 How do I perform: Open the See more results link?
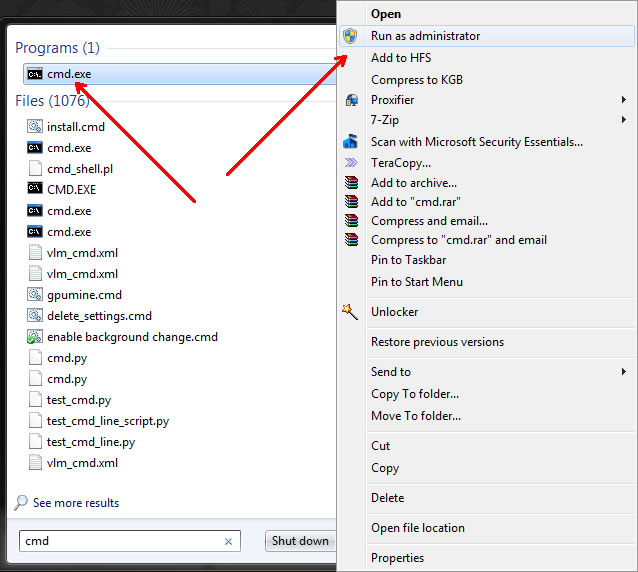(76, 503)
